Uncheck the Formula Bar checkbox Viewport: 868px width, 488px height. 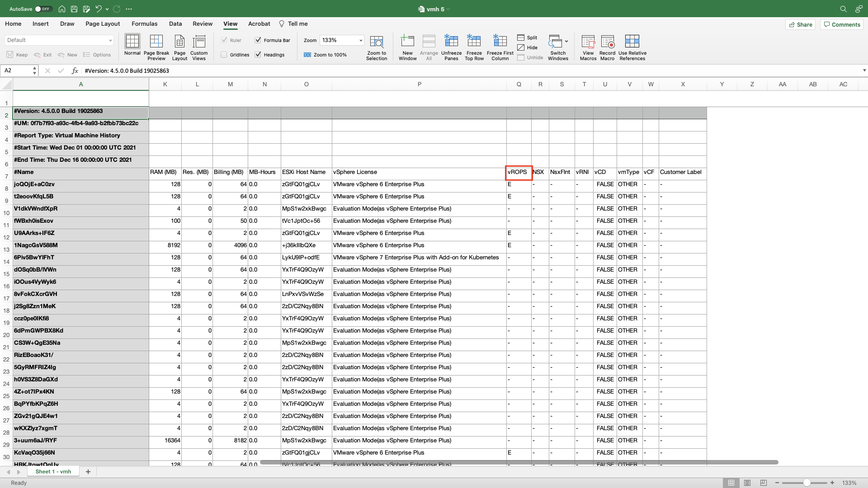click(258, 40)
